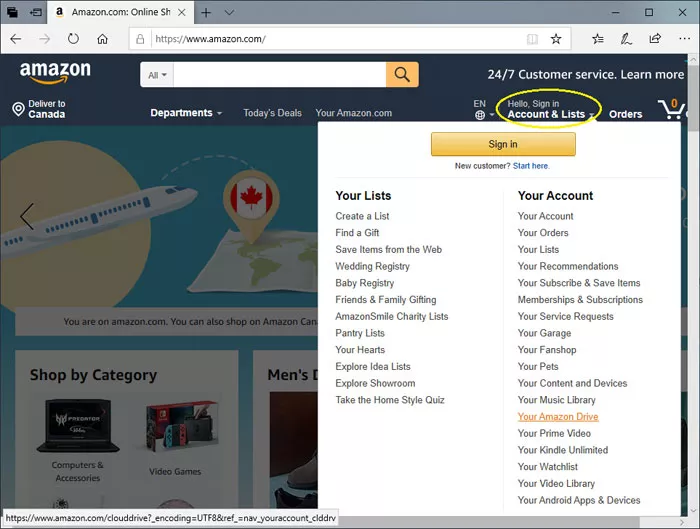This screenshot has height=529, width=700.
Task: Open reading view icon in the address bar
Action: click(532, 39)
